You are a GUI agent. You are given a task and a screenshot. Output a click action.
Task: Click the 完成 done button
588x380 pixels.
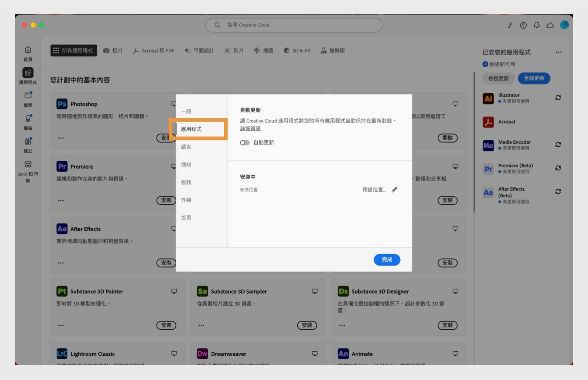pyautogui.click(x=387, y=260)
